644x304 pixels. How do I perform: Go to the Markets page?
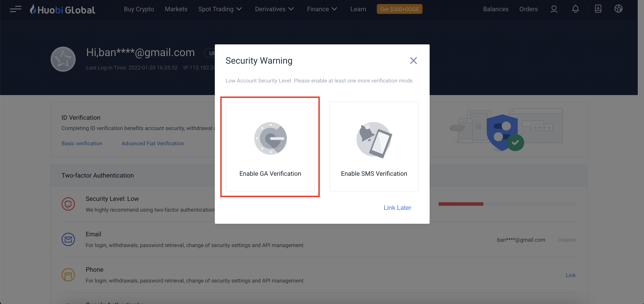point(176,9)
